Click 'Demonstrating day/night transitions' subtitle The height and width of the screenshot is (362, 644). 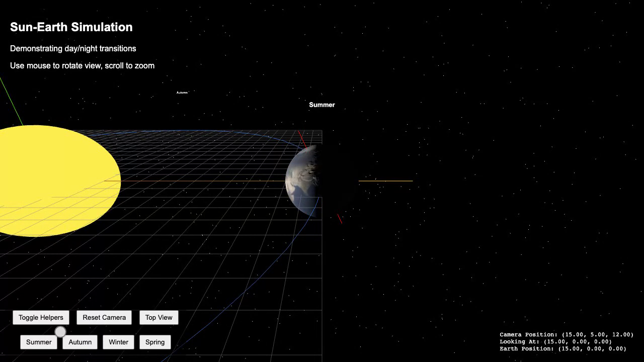click(x=73, y=48)
